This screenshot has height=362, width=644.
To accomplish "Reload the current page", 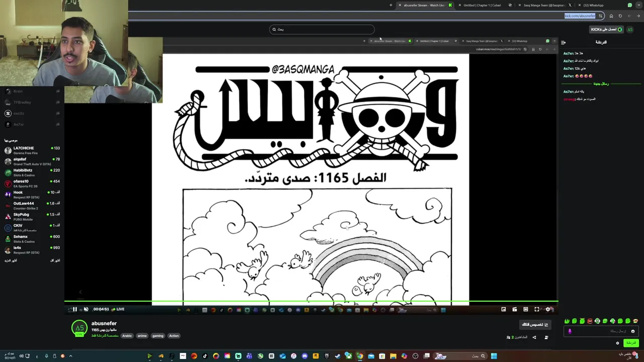I will 620,16.
